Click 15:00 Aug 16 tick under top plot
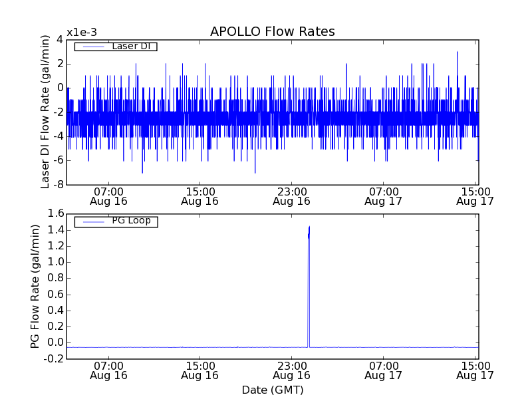532x399 pixels. coord(200,196)
